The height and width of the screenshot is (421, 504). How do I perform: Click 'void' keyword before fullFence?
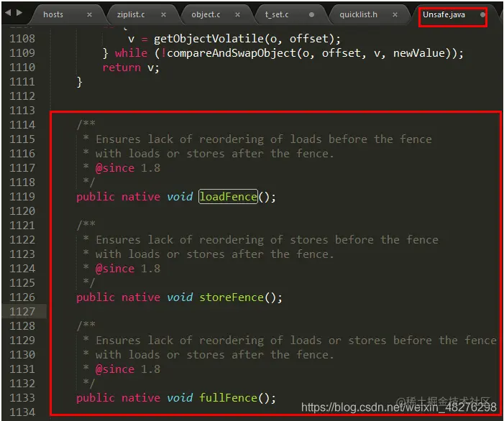pyautogui.click(x=180, y=397)
